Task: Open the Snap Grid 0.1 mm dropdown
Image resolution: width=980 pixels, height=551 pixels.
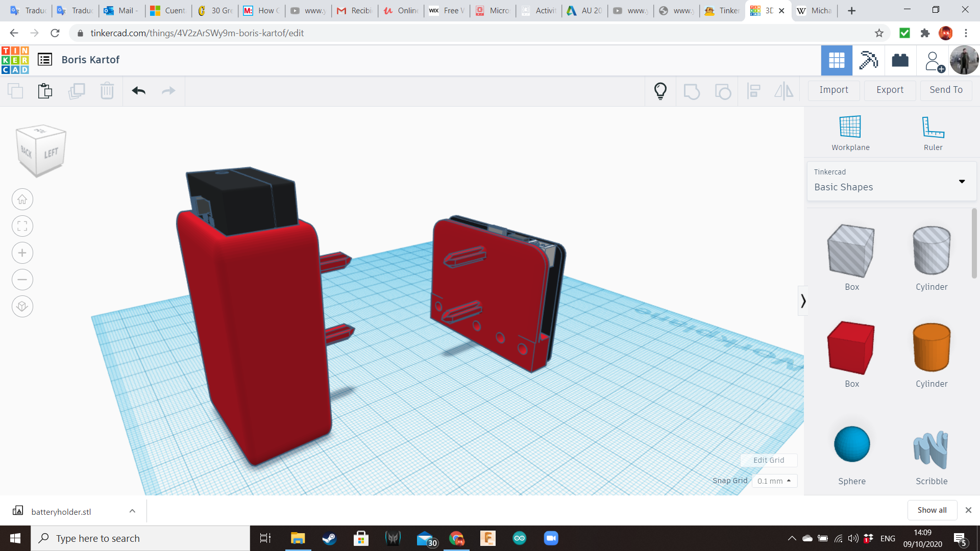Action: point(774,481)
